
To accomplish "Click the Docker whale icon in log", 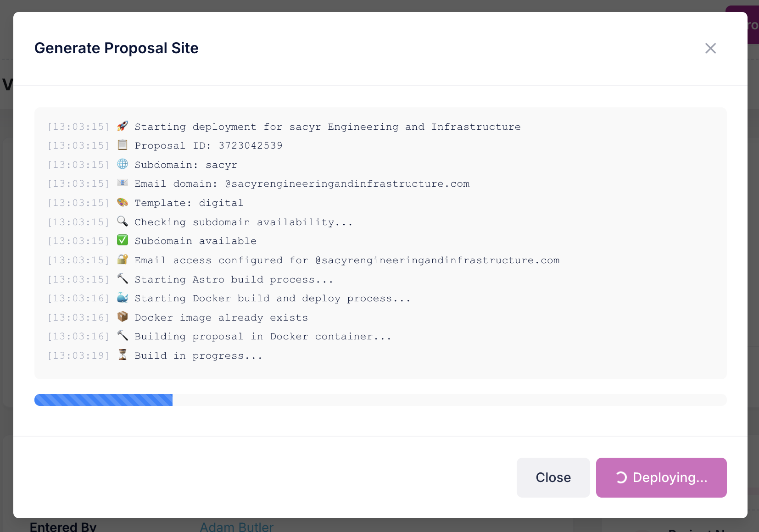I will 123,298.
